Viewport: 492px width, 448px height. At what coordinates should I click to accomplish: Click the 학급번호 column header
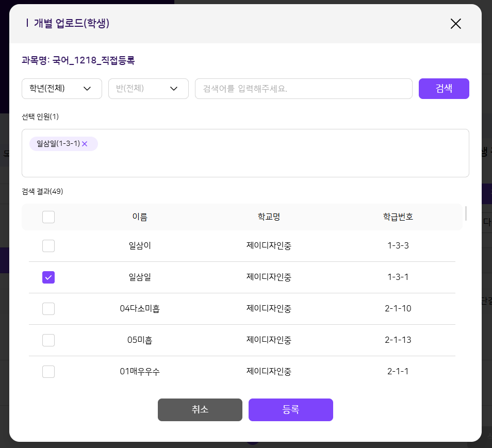[x=398, y=217]
